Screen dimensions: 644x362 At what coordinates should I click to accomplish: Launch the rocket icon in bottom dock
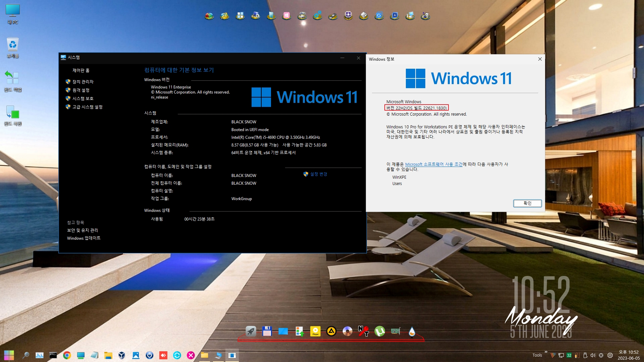point(251,331)
